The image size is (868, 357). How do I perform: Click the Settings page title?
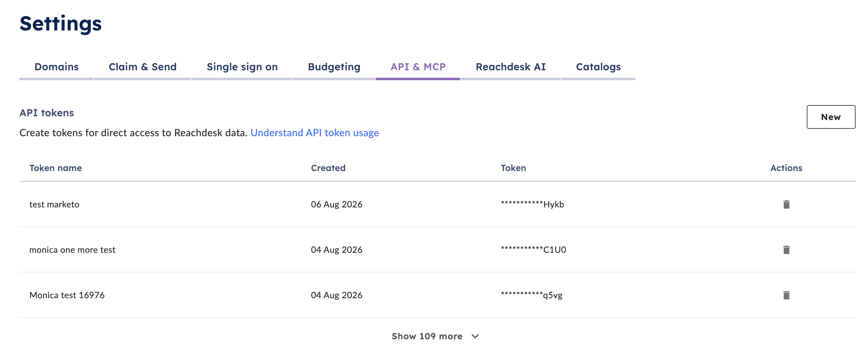coord(61,24)
